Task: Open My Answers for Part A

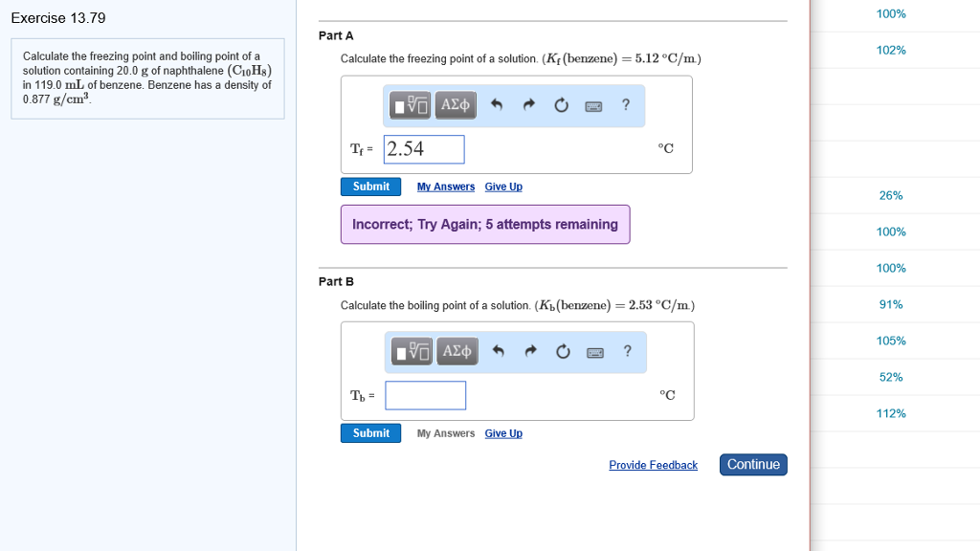Action: 445,186
